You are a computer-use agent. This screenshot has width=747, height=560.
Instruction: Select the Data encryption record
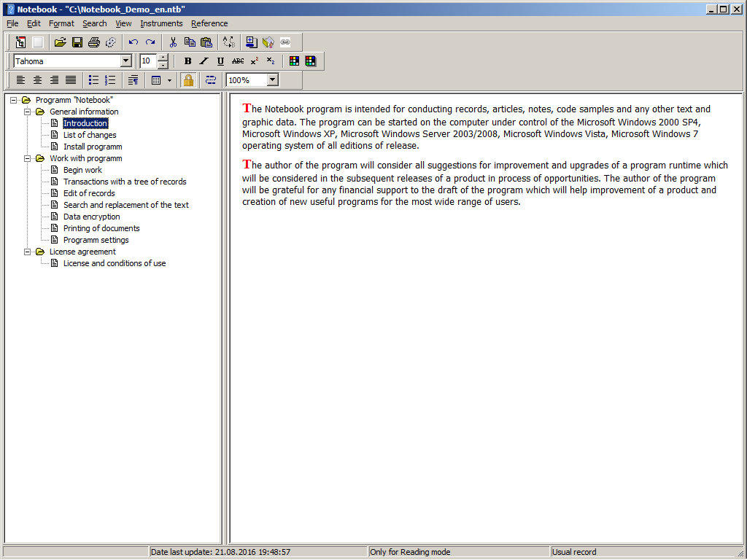click(91, 217)
